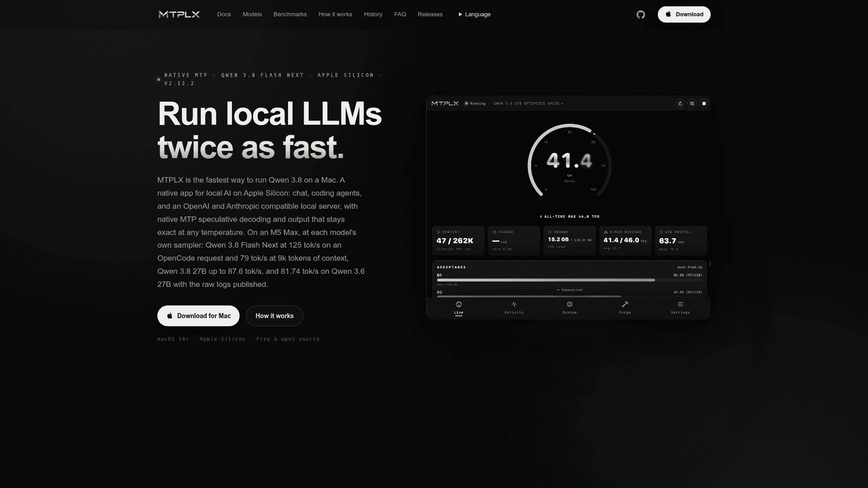This screenshot has height=488, width=868.
Task: Click the 'mean P=68.1%' acceptance text
Action: click(689, 267)
